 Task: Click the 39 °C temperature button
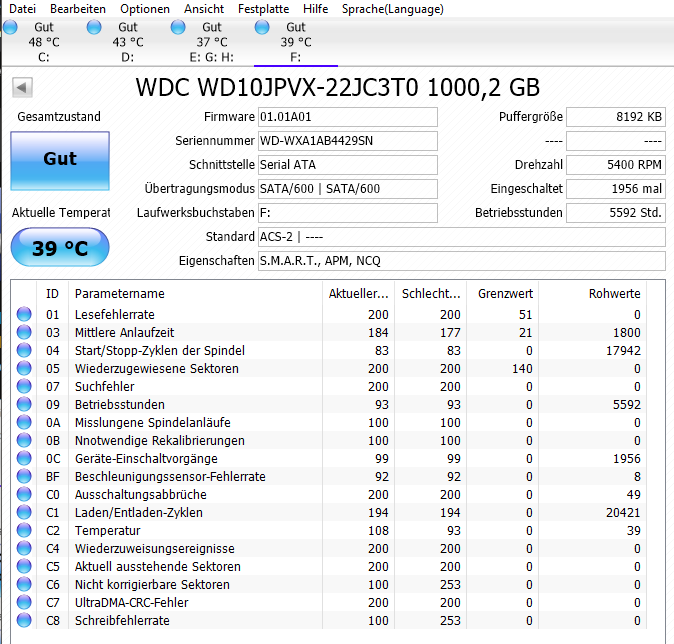pyautogui.click(x=60, y=248)
